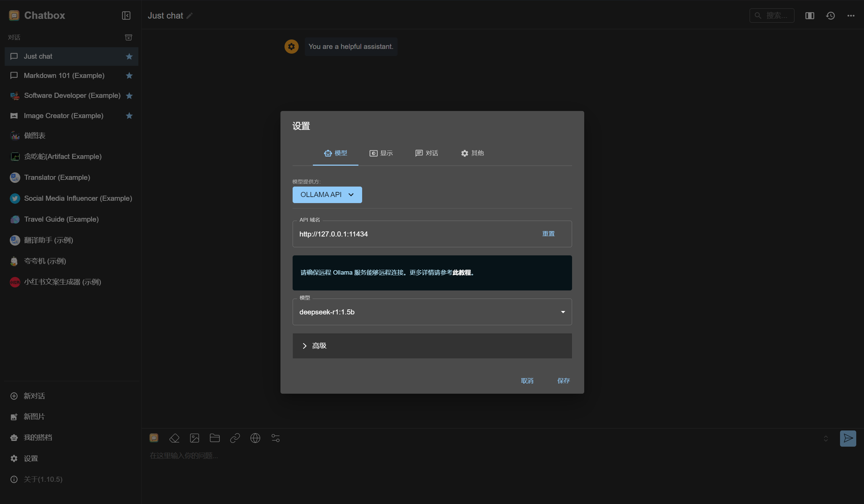The image size is (864, 504).
Task: Collapse the sidebar with the panel icon
Action: tap(126, 16)
